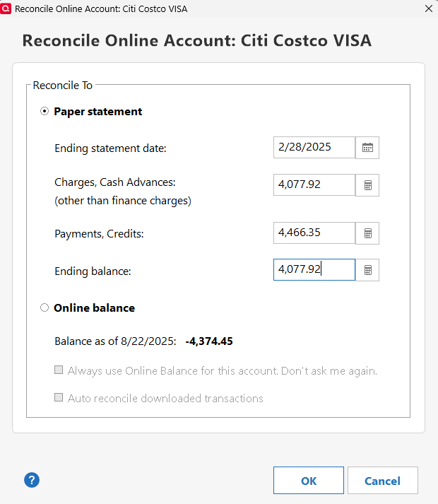The image size is (438, 504).
Task: Open the calendar picker for statement date
Action: tap(367, 148)
